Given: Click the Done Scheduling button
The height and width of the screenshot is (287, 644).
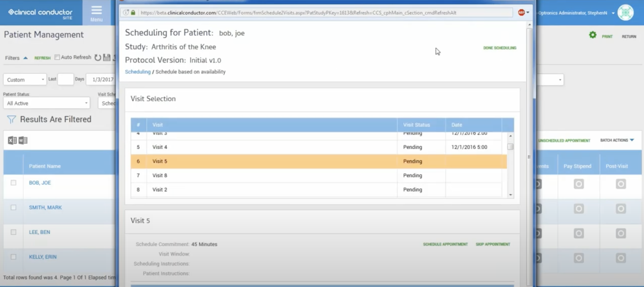Looking at the screenshot, I should click(x=500, y=48).
